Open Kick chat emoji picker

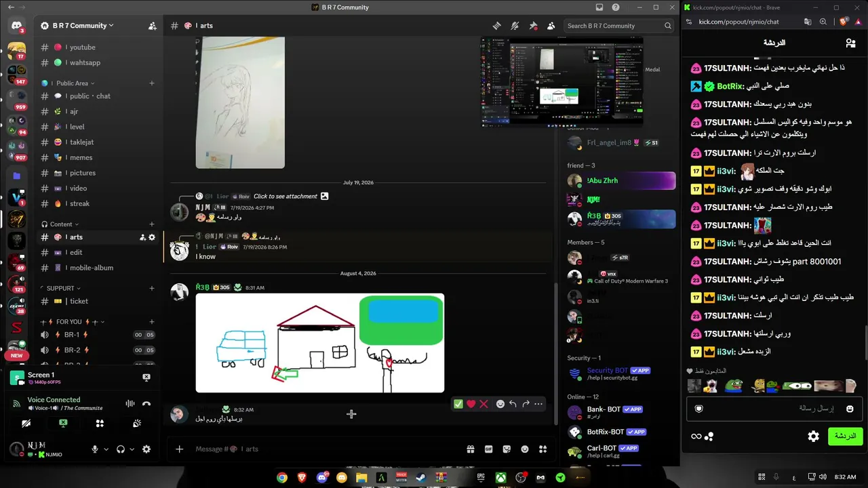coord(850,409)
